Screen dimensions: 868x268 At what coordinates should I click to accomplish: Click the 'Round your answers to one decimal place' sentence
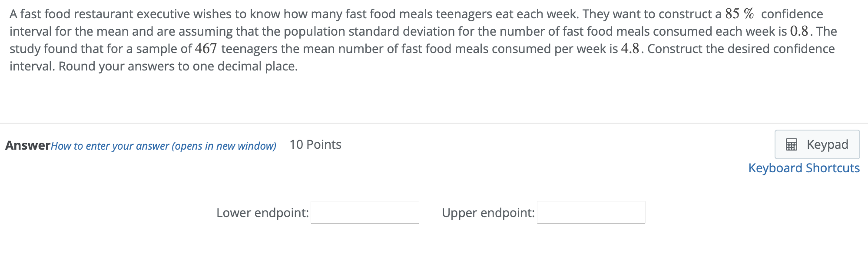coord(178,66)
